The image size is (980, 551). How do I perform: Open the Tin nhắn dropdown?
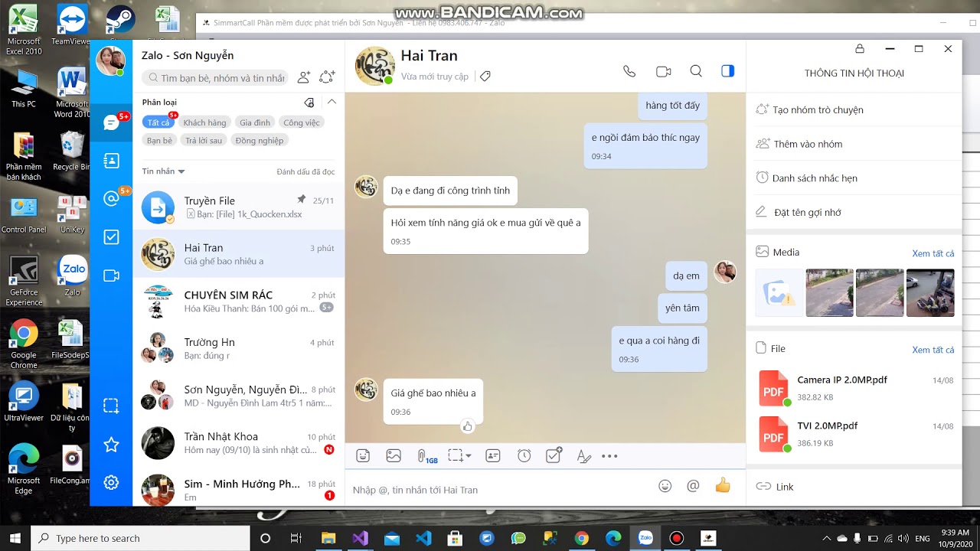click(x=163, y=171)
